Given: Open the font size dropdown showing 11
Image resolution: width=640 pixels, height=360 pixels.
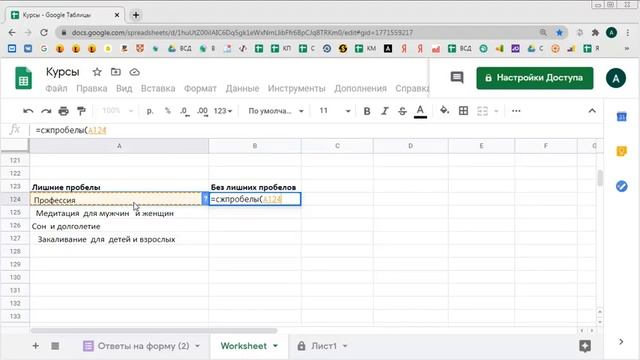Looking at the screenshot, I should 335,111.
